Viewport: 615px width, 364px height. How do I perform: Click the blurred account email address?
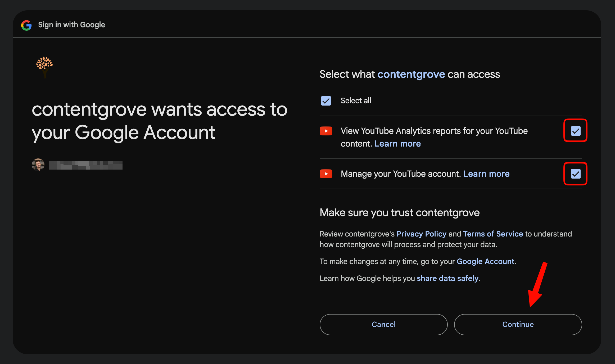[x=85, y=165]
